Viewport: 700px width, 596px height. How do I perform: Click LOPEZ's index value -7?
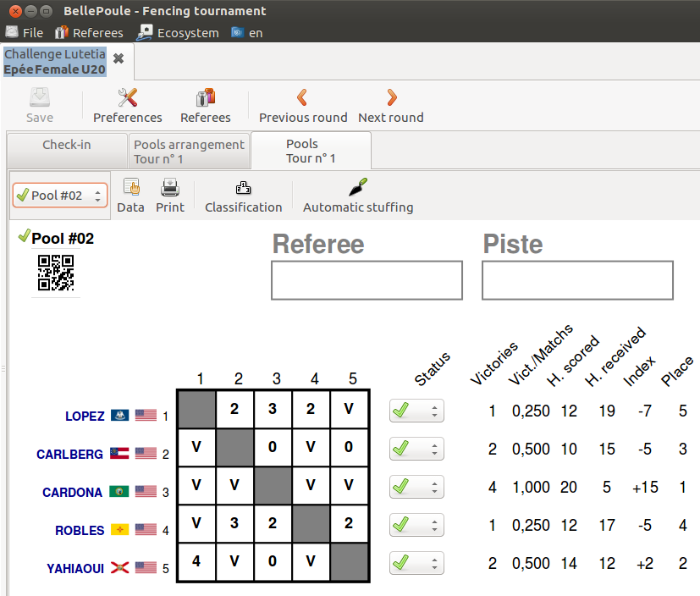645,411
